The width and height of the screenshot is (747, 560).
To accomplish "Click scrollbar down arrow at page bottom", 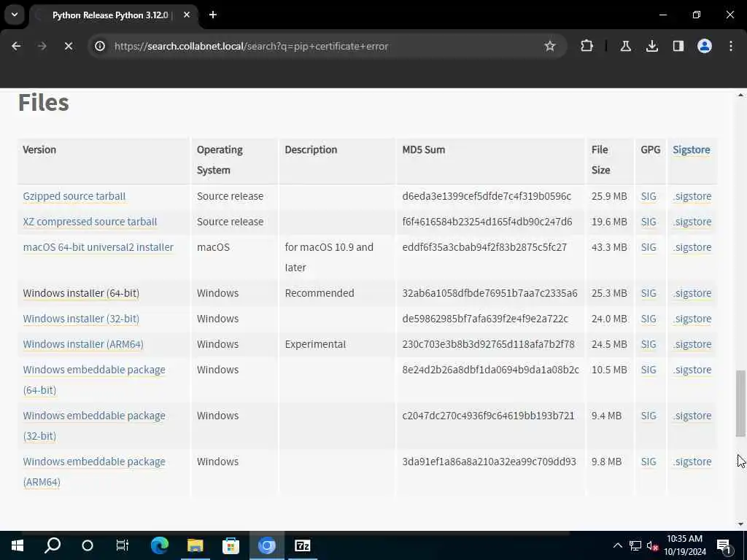I will pyautogui.click(x=740, y=524).
